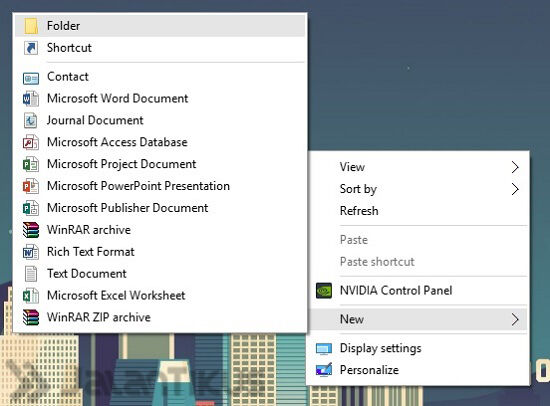Image resolution: width=550 pixels, height=406 pixels.
Task: Click the Contact card icon
Action: tap(31, 78)
